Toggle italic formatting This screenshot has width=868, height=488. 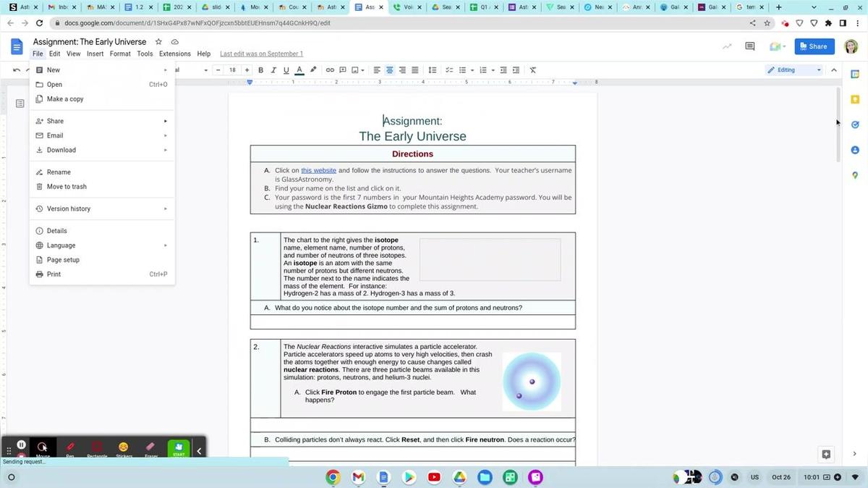coord(273,70)
